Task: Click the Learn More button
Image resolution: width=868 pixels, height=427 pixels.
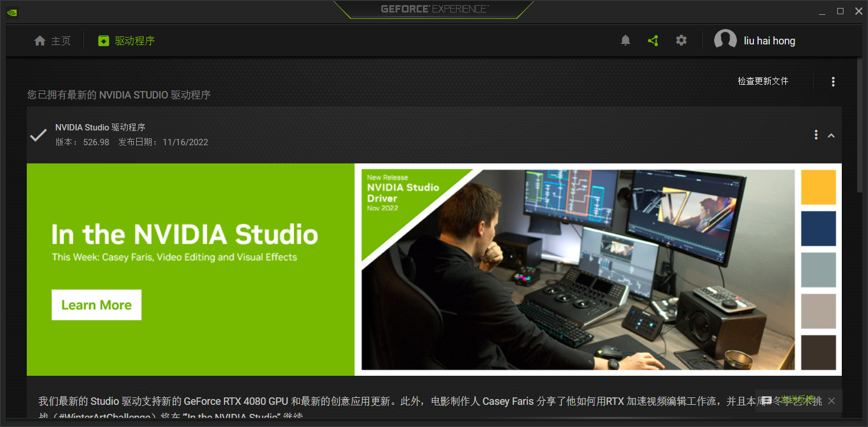Action: click(x=96, y=305)
